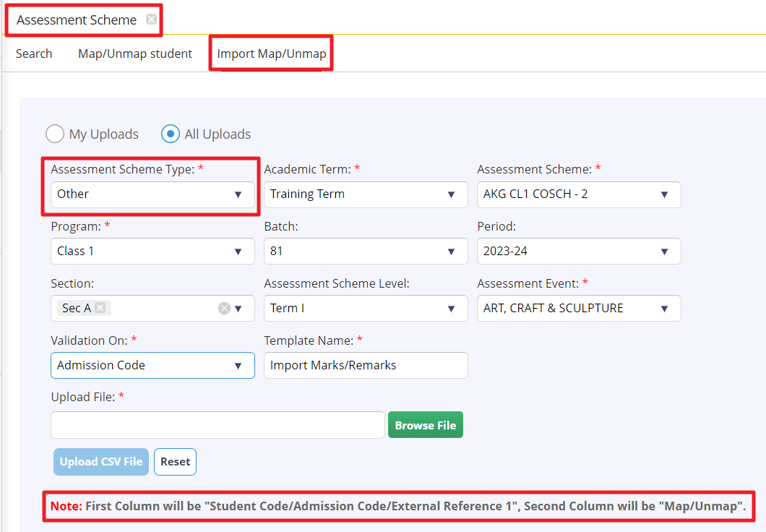Select the My Uploads radio button

coord(55,134)
